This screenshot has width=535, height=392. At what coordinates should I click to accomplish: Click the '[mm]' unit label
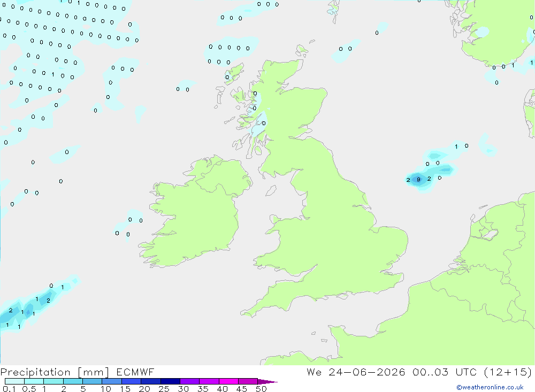pyautogui.click(x=94, y=372)
